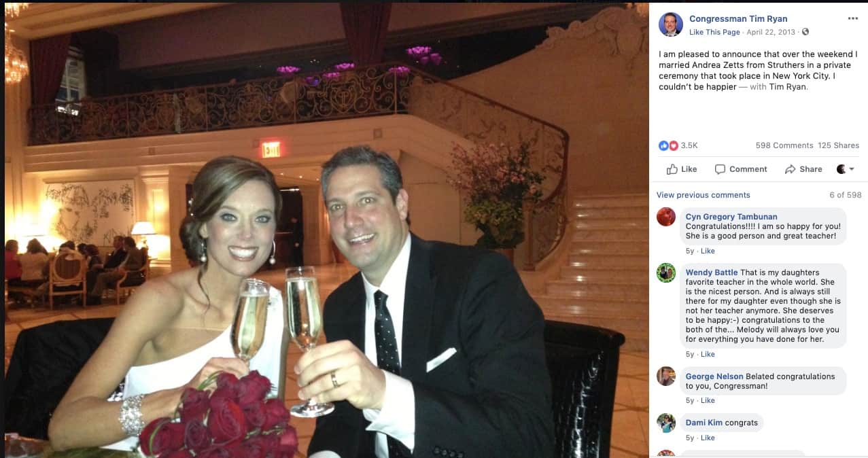Click the wedding photo
Screen dimensions: 868x458
tap(326, 230)
